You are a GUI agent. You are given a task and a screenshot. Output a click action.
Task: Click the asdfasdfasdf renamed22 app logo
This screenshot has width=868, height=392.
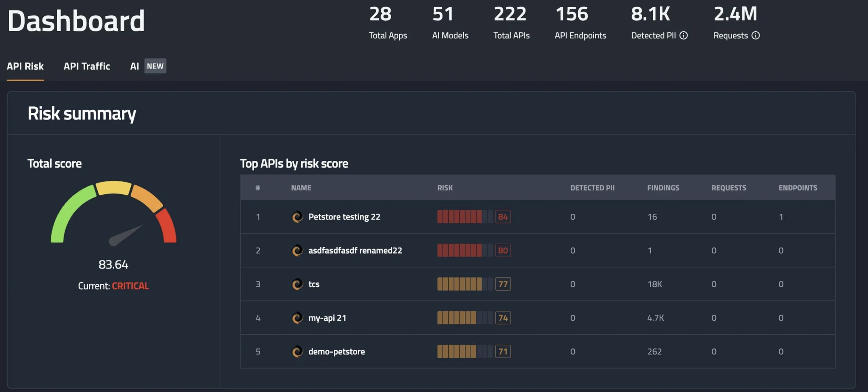click(x=298, y=250)
